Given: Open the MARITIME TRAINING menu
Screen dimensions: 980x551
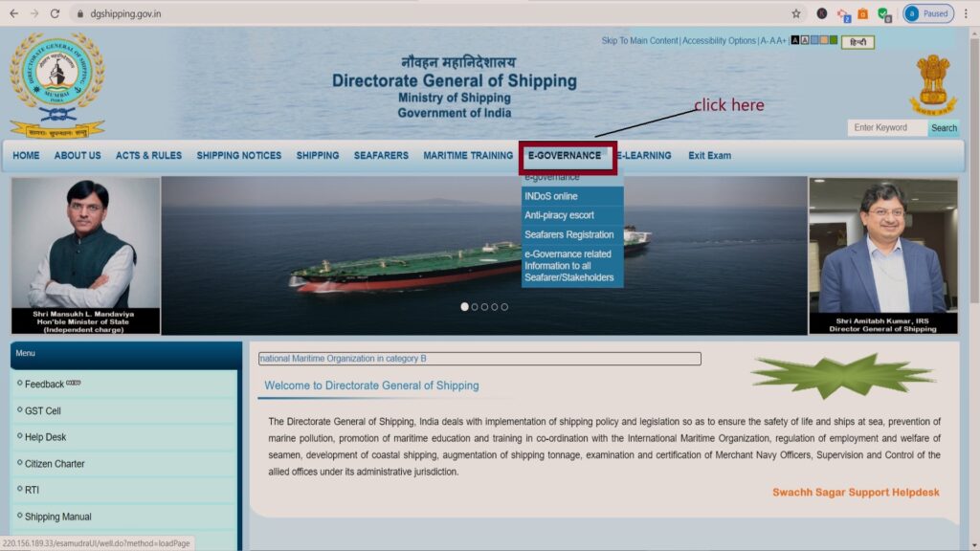Looking at the screenshot, I should (468, 156).
